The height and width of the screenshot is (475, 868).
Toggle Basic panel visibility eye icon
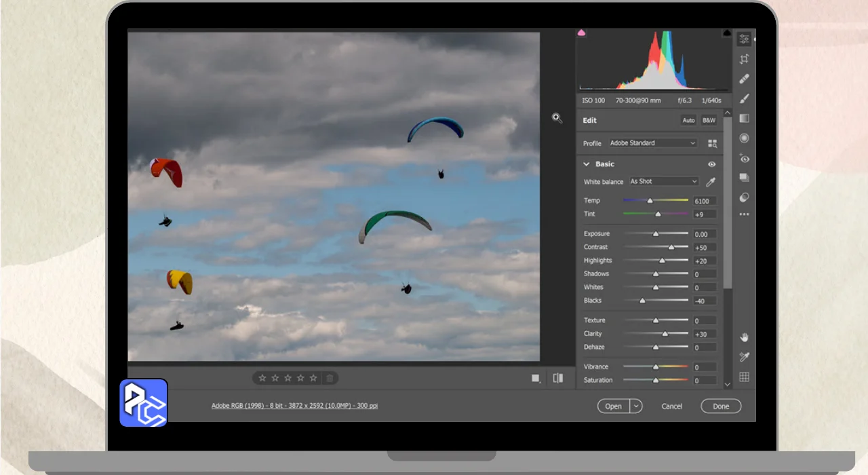[x=712, y=164]
